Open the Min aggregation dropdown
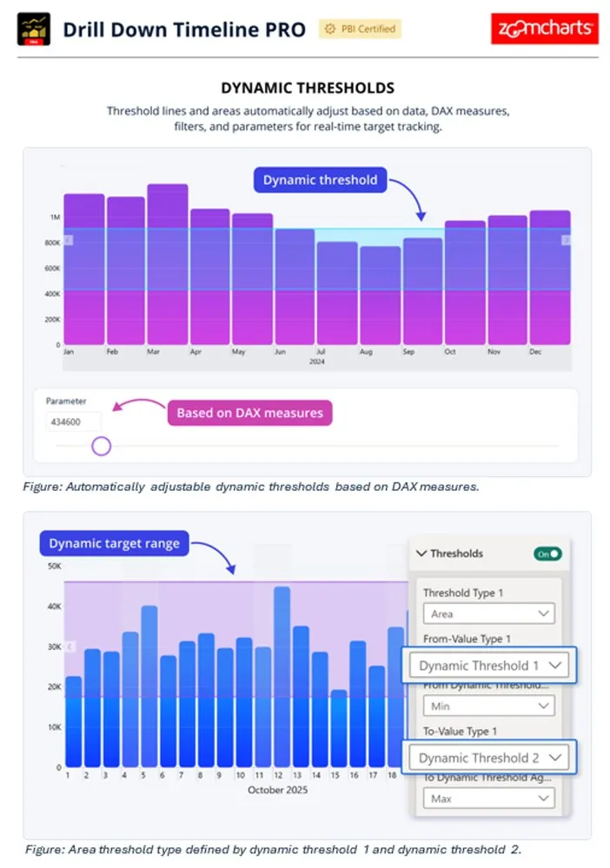Image resolution: width=610 pixels, height=868 pixels. pos(488,706)
